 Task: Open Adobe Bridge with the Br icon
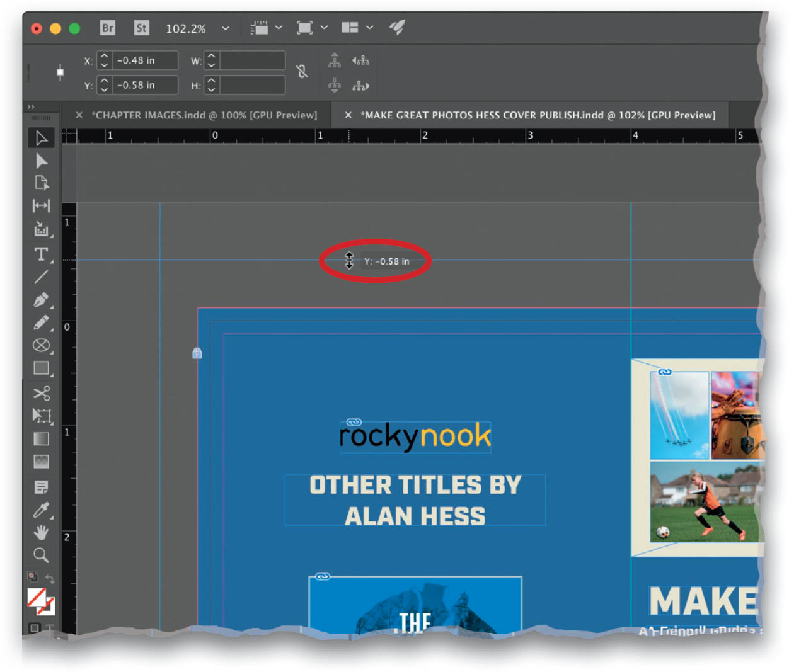108,28
